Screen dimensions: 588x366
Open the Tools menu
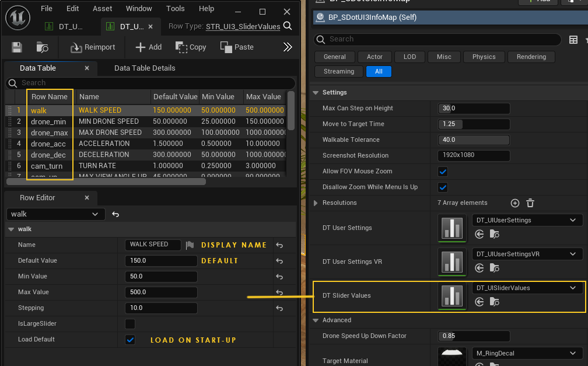[x=175, y=8]
